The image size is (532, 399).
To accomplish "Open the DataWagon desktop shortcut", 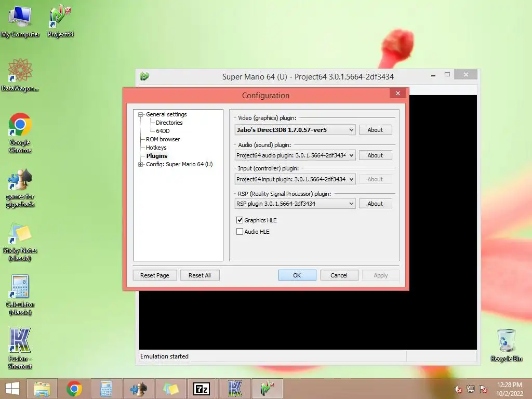I will coord(20,75).
